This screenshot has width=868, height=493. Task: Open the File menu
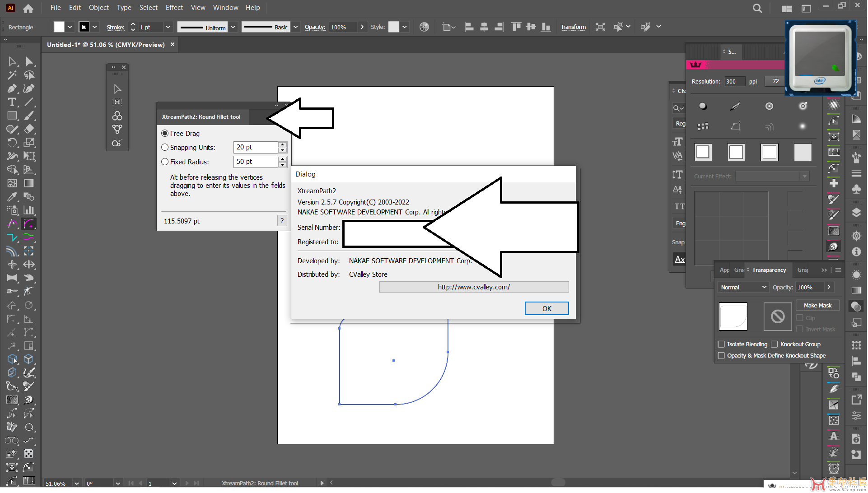click(x=56, y=8)
